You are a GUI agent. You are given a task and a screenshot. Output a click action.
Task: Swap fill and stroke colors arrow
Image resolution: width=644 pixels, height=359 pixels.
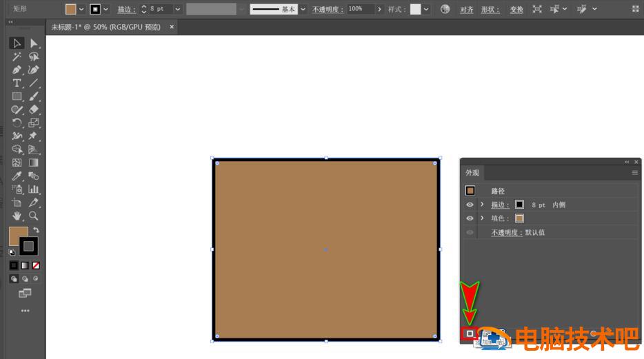36,230
